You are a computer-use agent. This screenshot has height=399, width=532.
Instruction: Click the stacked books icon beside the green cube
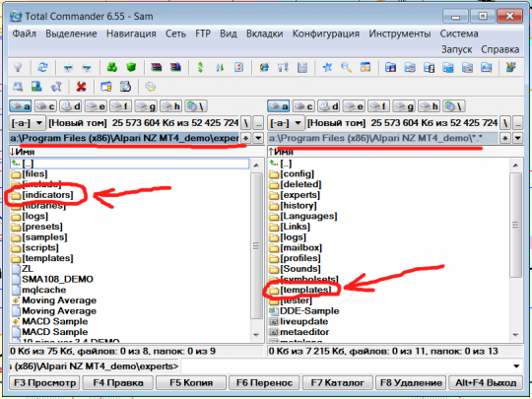[156, 67]
